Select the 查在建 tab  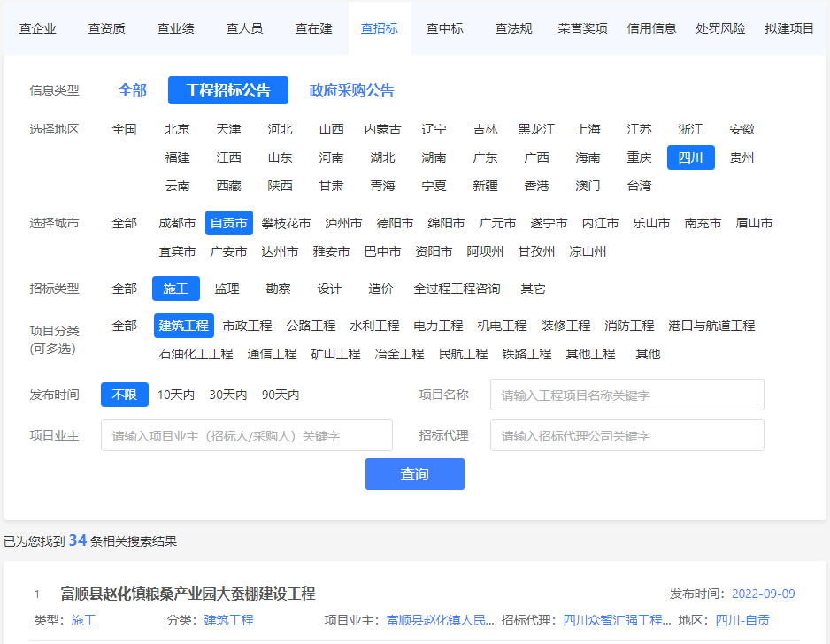314,28
